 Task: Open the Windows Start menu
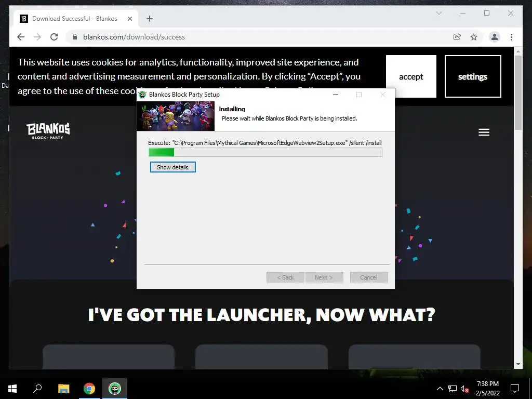coord(12,389)
